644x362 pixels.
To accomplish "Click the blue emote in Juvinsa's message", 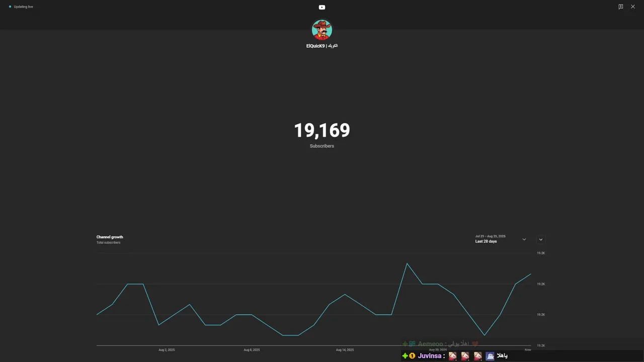I will (x=490, y=356).
